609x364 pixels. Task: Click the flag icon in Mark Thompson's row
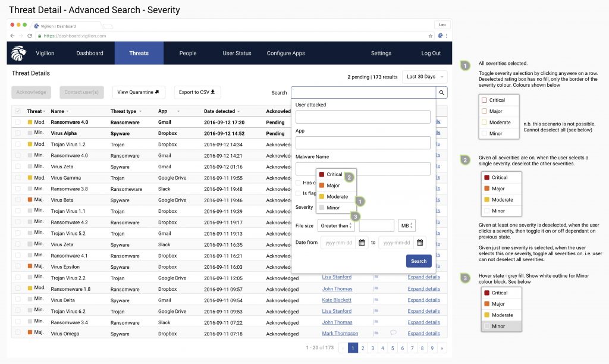pyautogui.click(x=376, y=334)
